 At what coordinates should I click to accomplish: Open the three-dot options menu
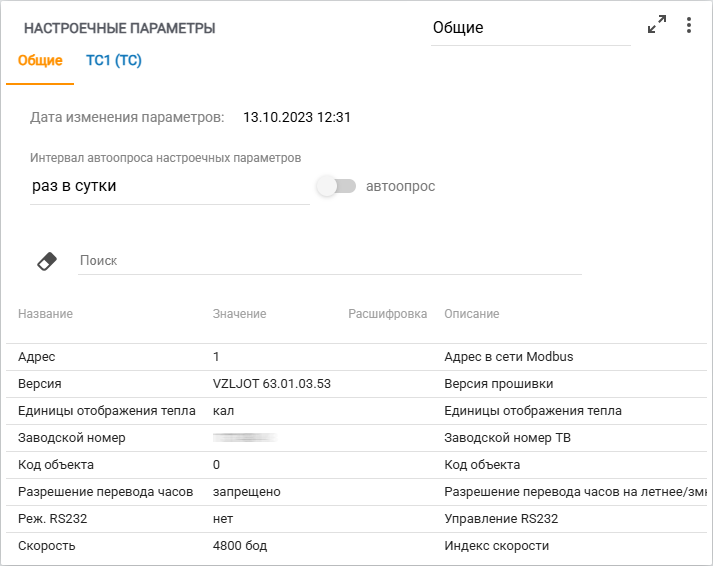tap(689, 26)
